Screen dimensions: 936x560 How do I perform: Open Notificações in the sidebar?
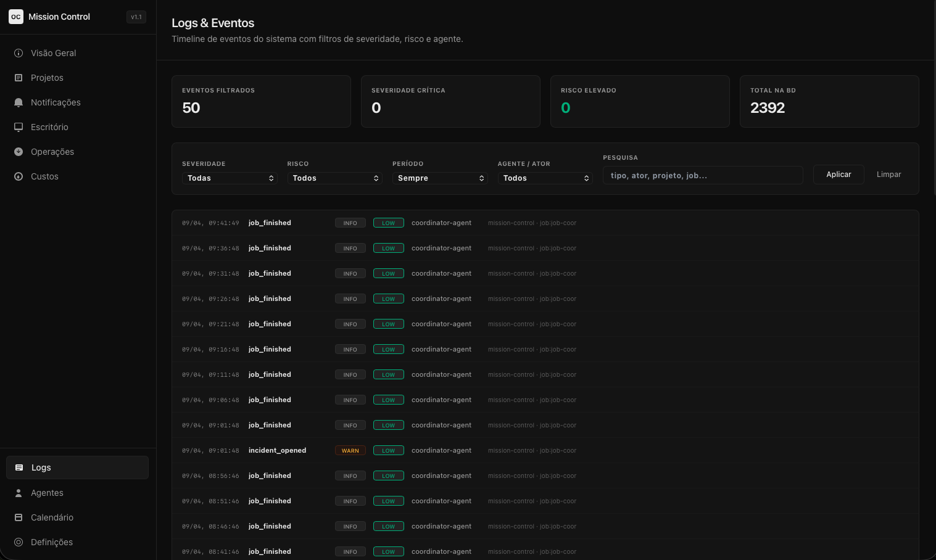pyautogui.click(x=78, y=102)
